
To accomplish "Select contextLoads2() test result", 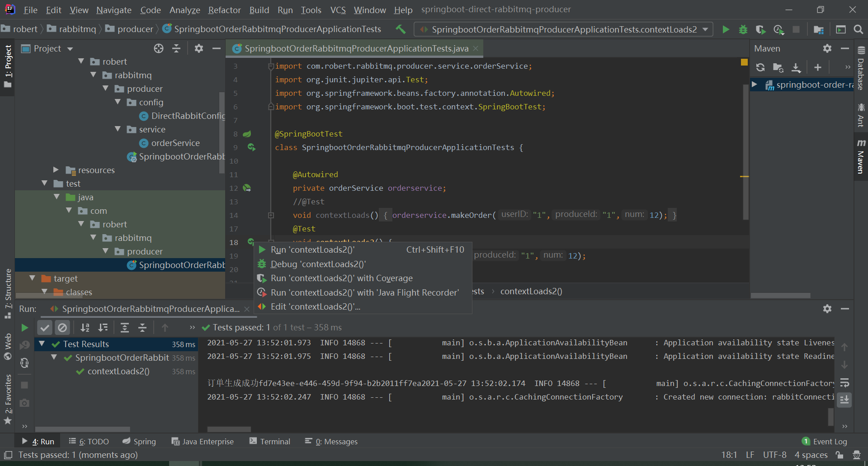I will click(x=118, y=371).
